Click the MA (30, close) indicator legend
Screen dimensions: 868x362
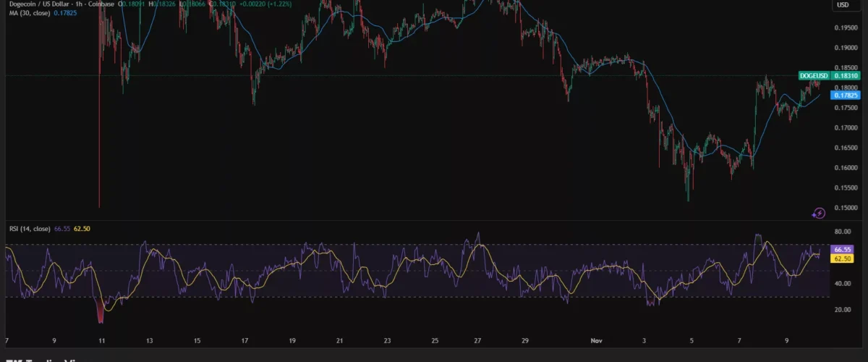(29, 14)
